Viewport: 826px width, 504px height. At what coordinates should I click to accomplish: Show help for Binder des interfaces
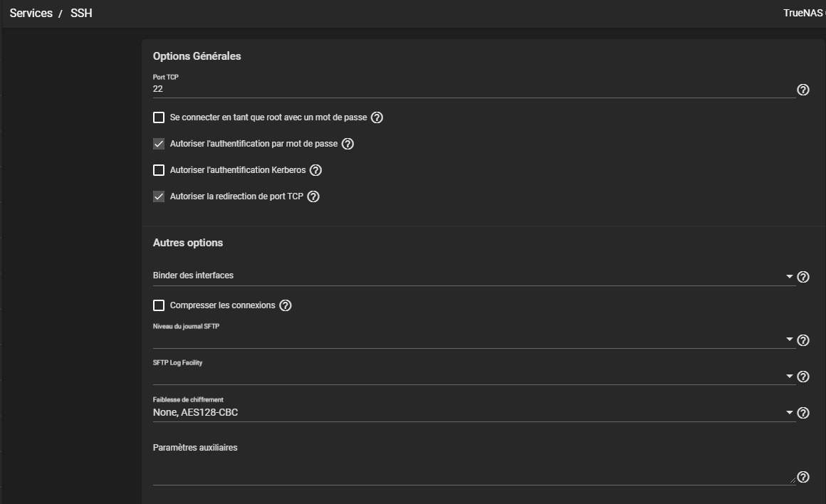tap(803, 277)
